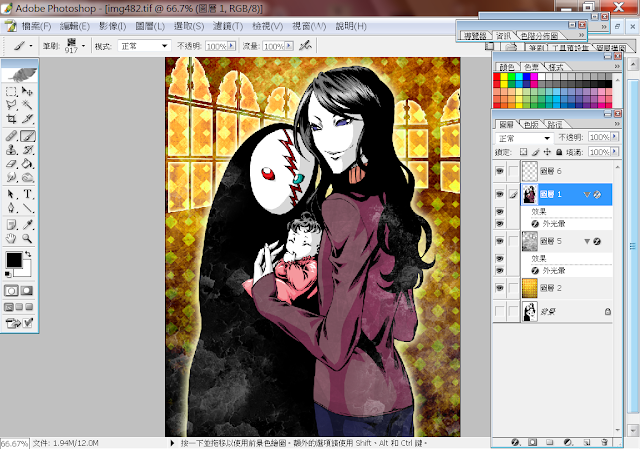This screenshot has height=449, width=640.
Task: Toggle layer 5 outer glow effect visibility
Action: (x=500, y=270)
